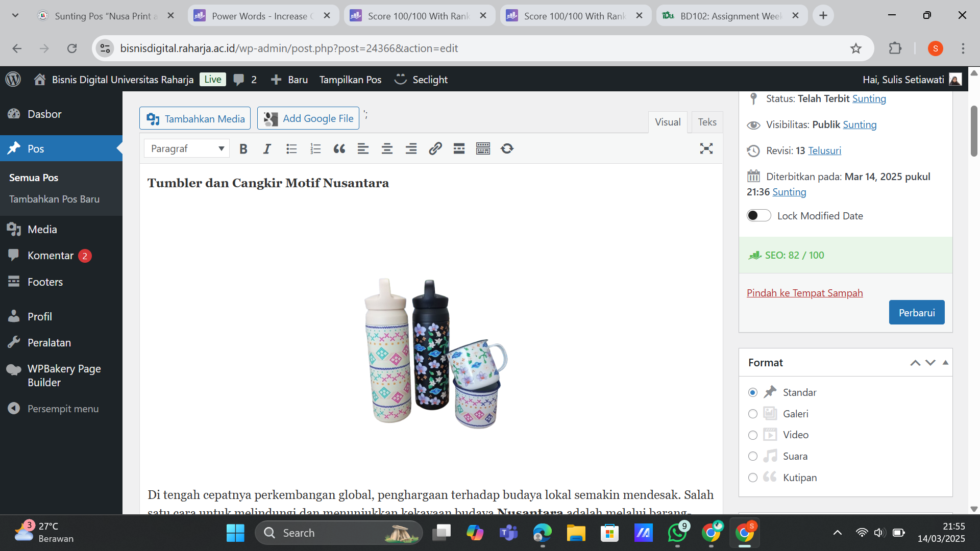Open the Paragraf format dropdown
Viewport: 980px width, 551px height.
pyautogui.click(x=187, y=149)
